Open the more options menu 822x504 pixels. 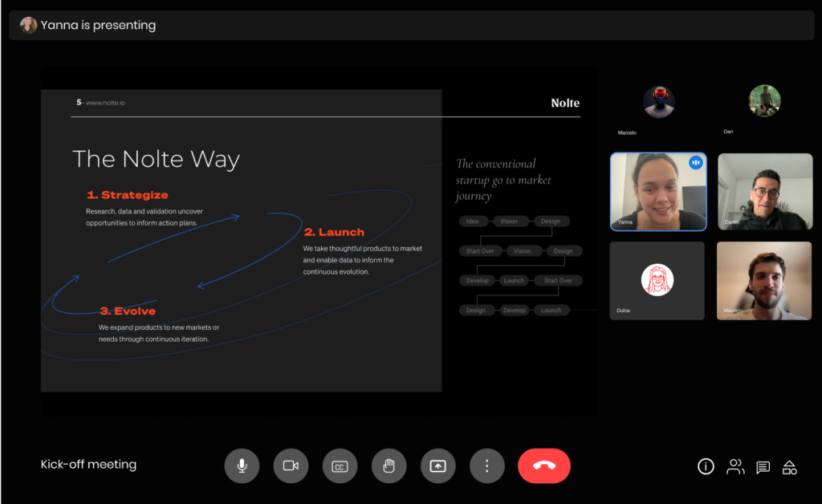pos(486,465)
